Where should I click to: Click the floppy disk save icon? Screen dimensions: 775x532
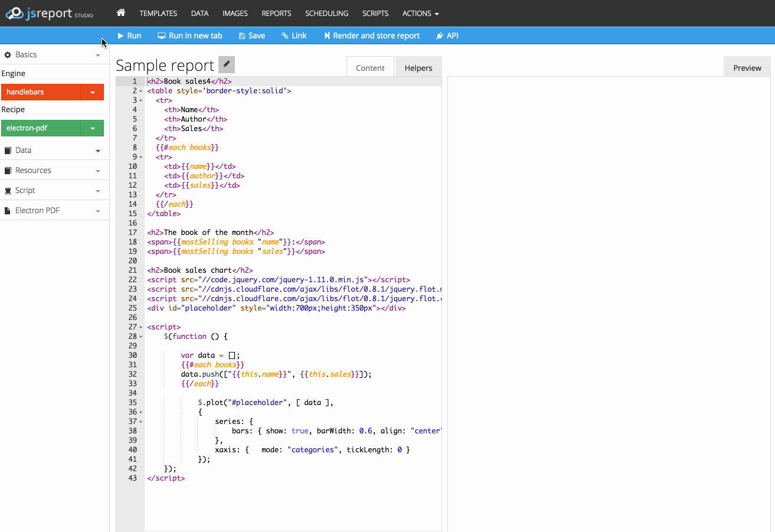[241, 35]
